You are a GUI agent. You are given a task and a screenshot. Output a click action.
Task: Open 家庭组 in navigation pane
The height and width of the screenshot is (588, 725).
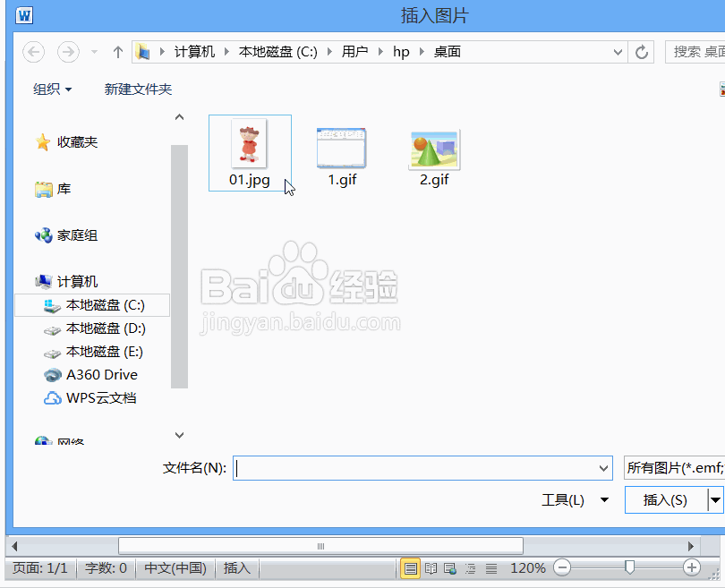point(77,235)
